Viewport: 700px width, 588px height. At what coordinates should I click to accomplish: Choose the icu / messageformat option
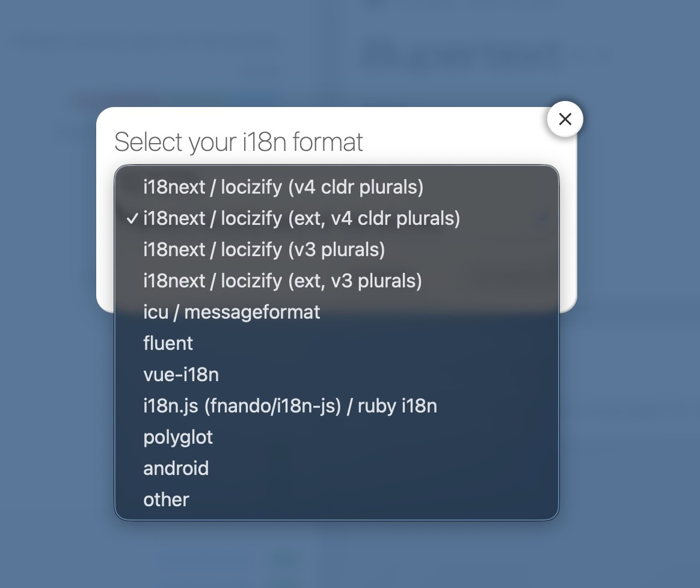click(x=232, y=312)
